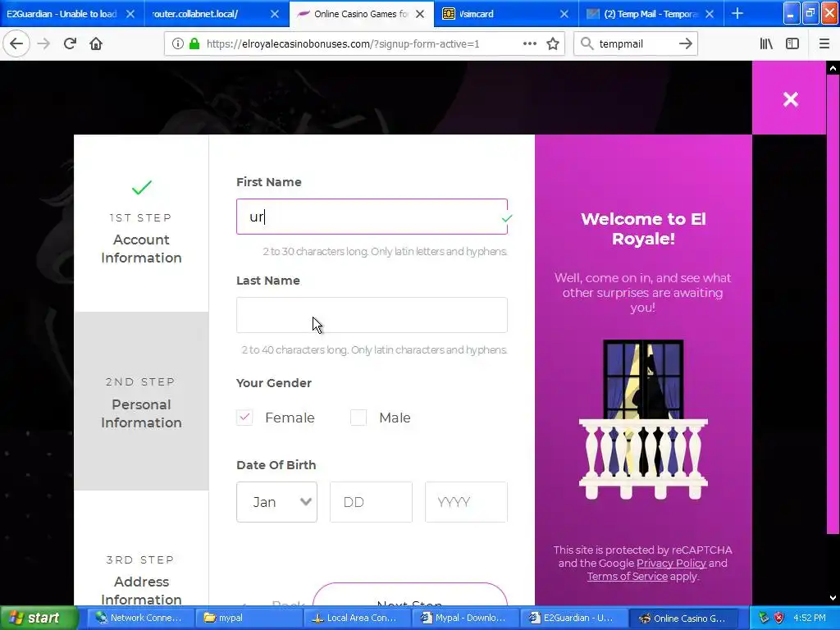Click the Next Step button

[x=410, y=595]
